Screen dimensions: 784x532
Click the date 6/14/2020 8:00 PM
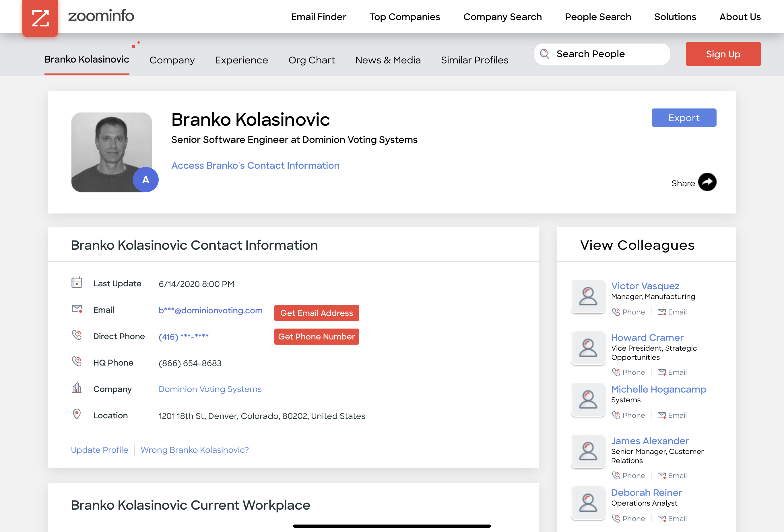click(x=196, y=284)
